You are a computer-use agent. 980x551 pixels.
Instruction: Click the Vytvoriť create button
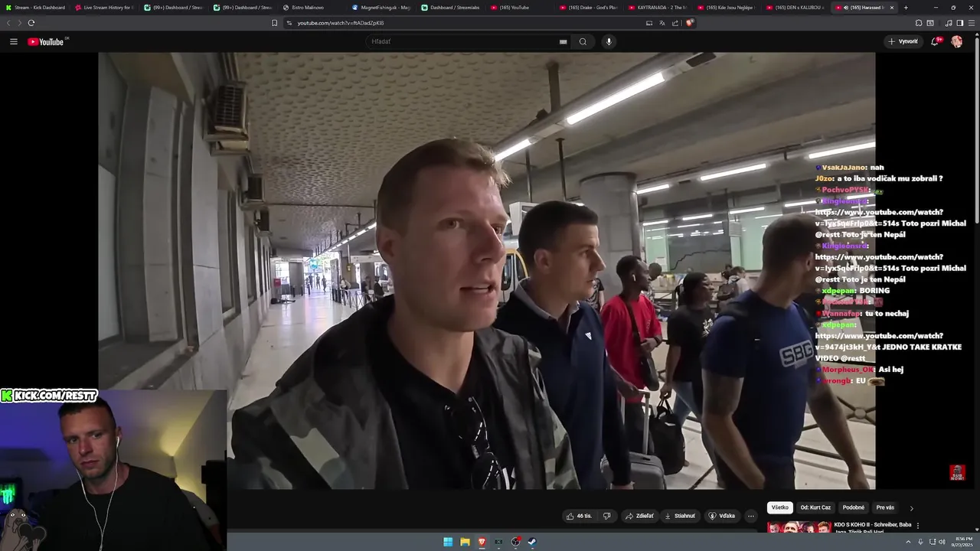coord(903,41)
